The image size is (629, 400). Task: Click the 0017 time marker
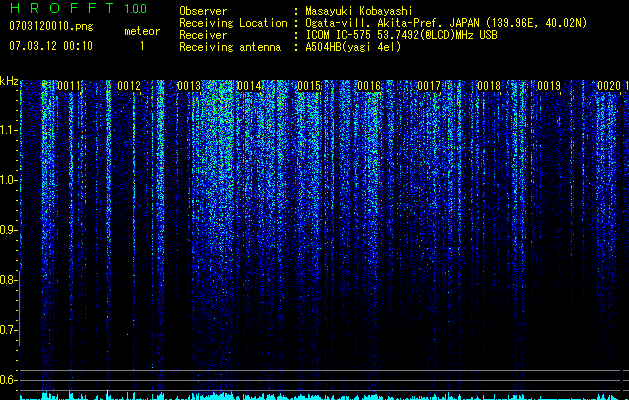coord(429,86)
